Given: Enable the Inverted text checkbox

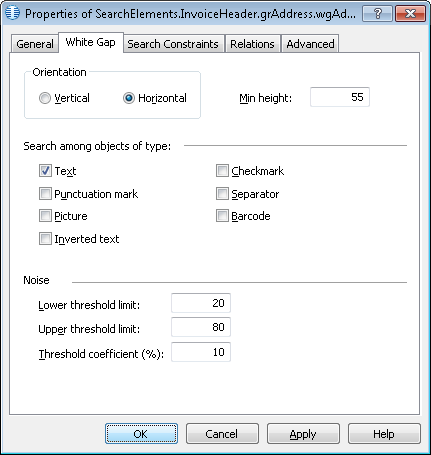Looking at the screenshot, I should (45, 239).
